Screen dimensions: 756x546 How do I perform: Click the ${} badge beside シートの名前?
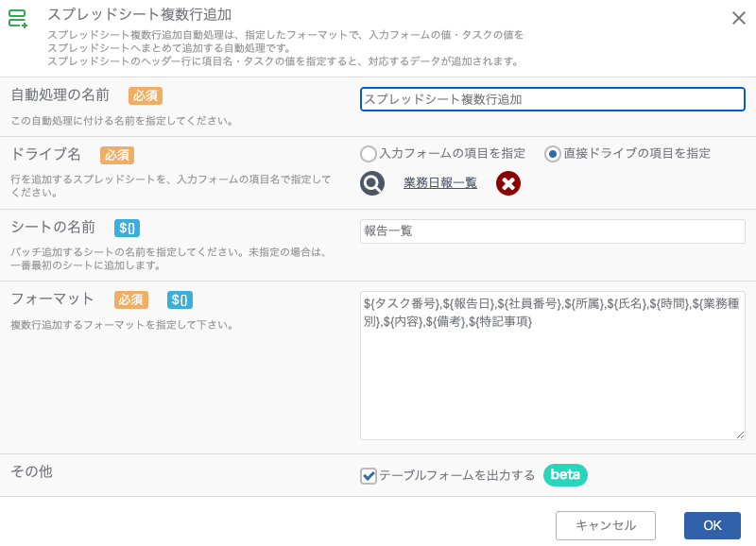click(x=127, y=228)
